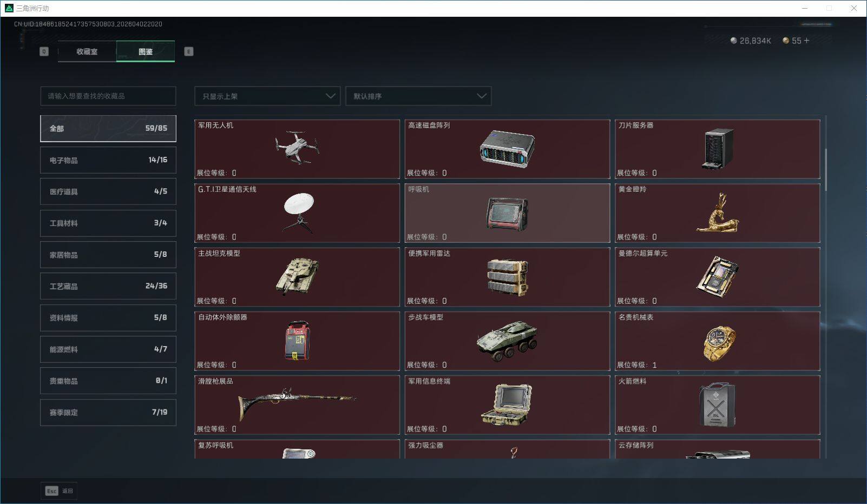This screenshot has height=504, width=867.
Task: Switch to the 图鉴 tab
Action: pos(146,51)
